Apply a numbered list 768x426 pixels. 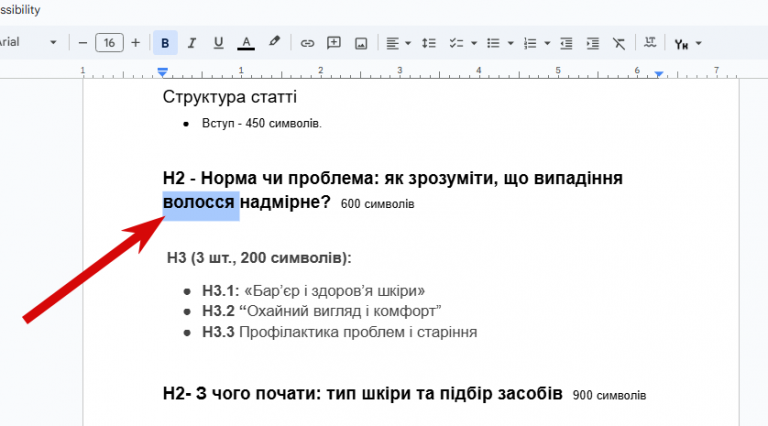click(530, 43)
